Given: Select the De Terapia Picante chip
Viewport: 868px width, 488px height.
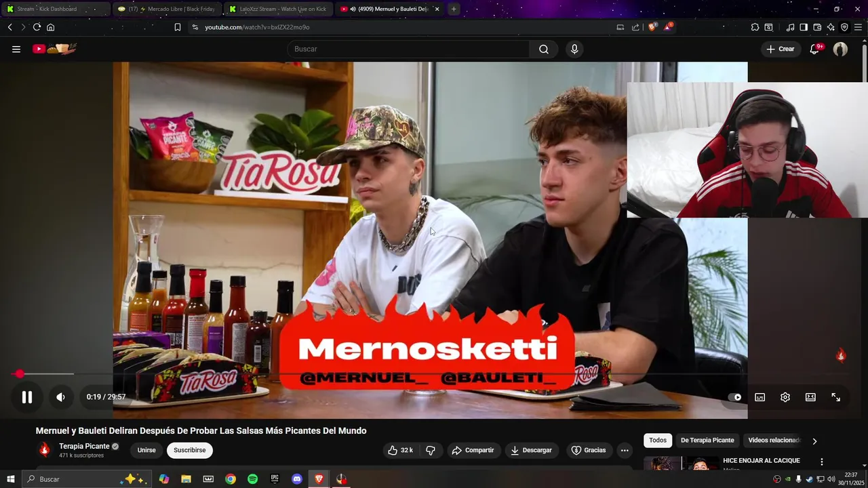Looking at the screenshot, I should (707, 440).
